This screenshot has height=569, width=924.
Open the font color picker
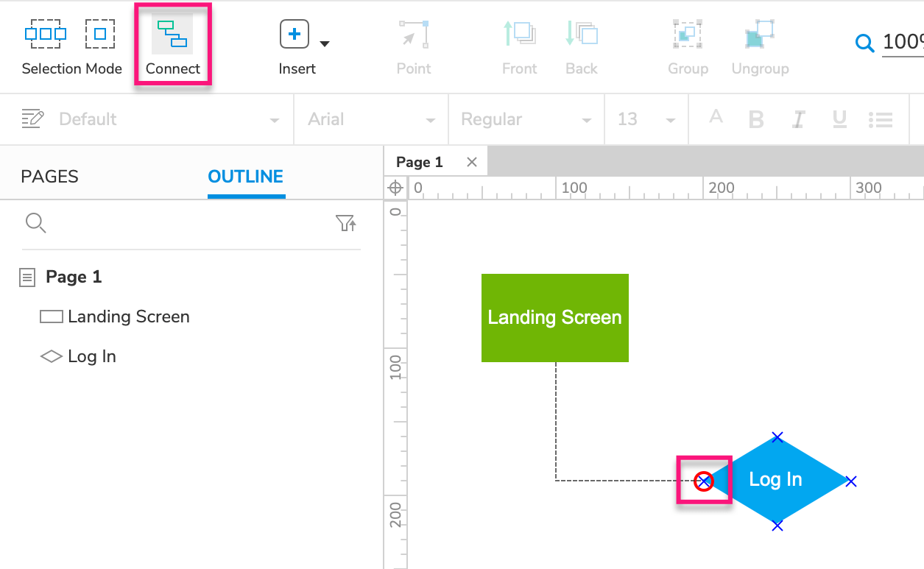click(715, 119)
